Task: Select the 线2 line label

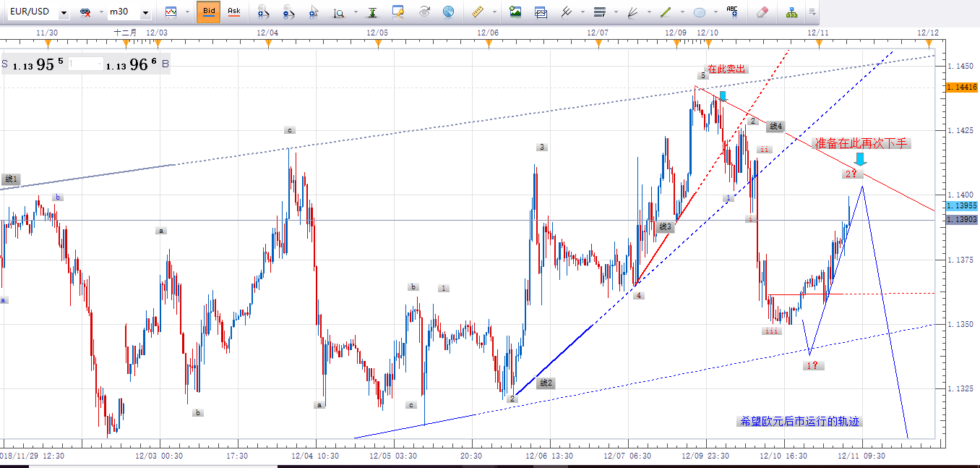Action: tap(546, 383)
